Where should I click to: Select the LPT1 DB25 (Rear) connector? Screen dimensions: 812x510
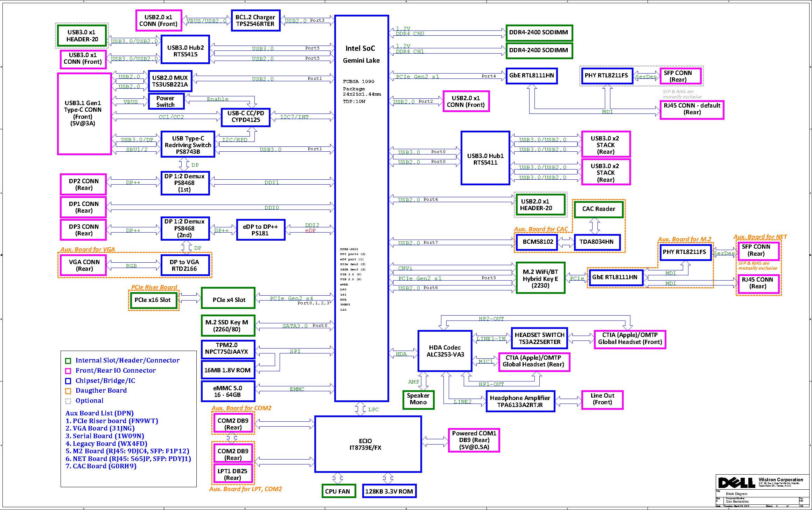[233, 474]
